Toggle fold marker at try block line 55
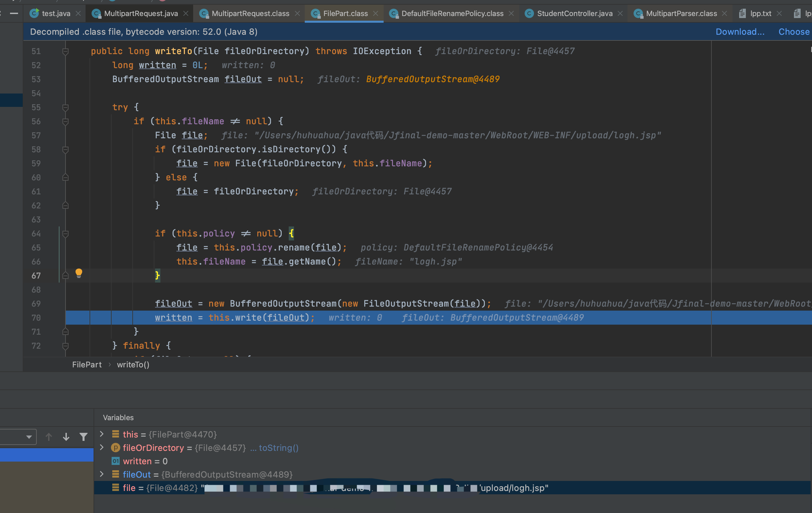Image resolution: width=812 pixels, height=513 pixels. coord(65,108)
